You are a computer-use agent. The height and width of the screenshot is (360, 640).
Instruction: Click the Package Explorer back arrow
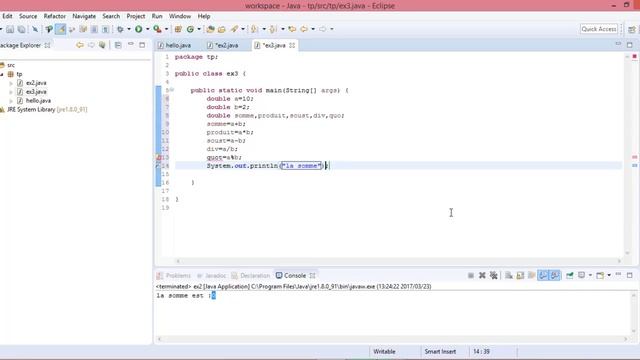(80, 45)
